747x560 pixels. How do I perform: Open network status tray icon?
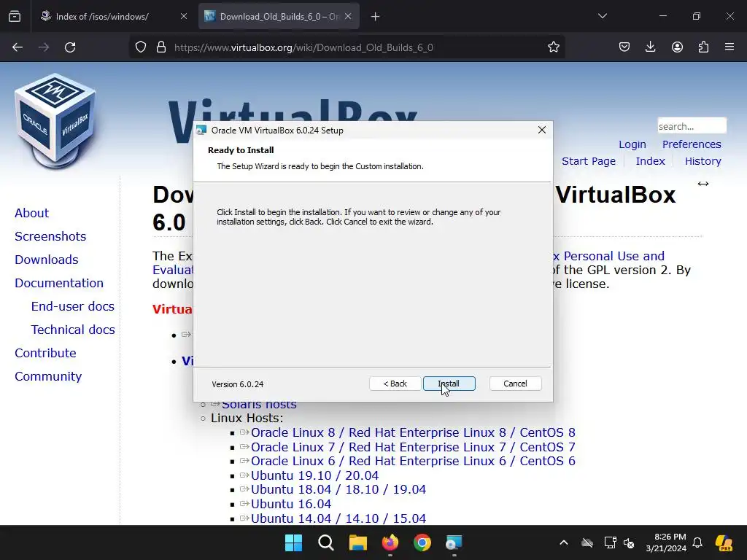[x=610, y=542]
